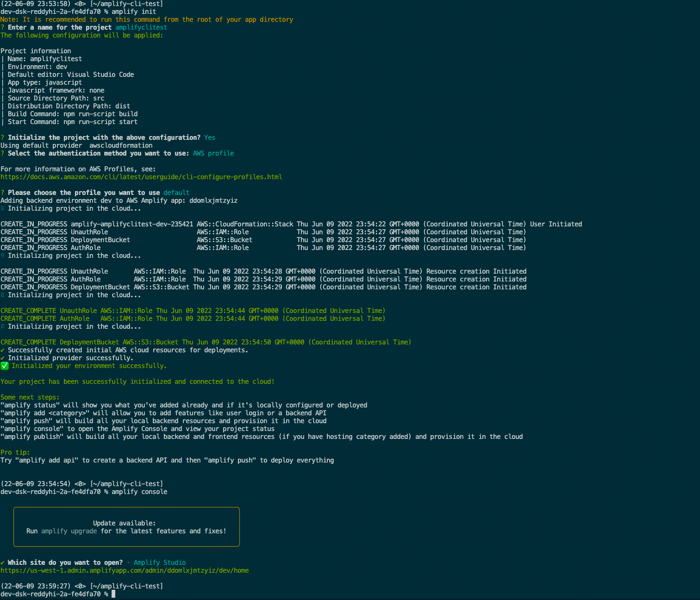Click the "Project information" heading
The image size is (700, 600).
(36, 51)
